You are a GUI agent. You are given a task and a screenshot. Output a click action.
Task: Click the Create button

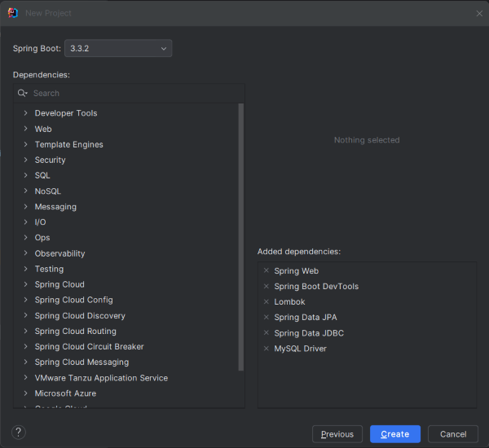(x=394, y=434)
